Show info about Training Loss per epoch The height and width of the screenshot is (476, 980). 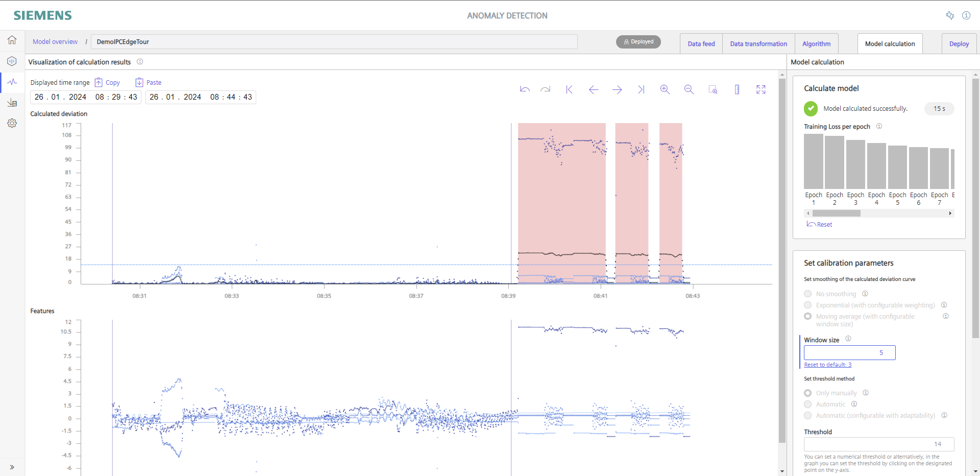[x=879, y=126]
